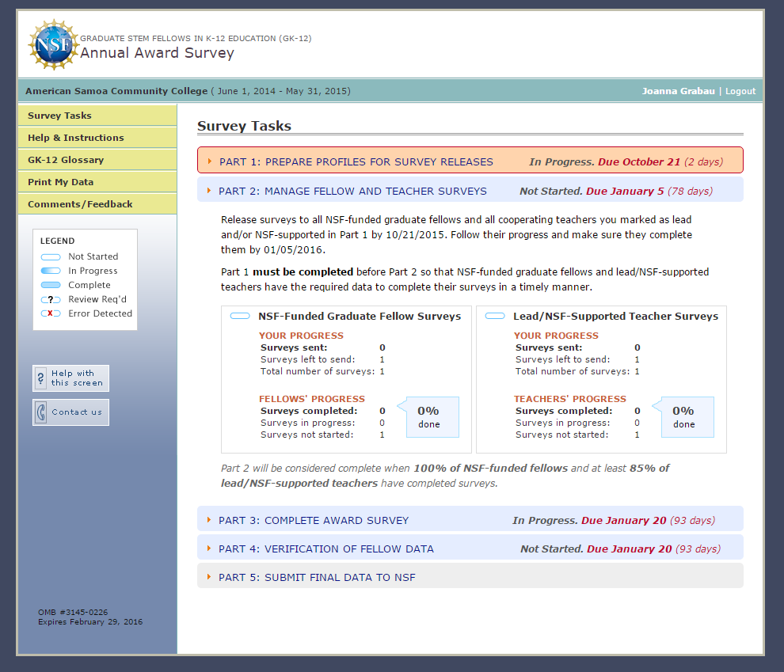The width and height of the screenshot is (784, 672).
Task: Click Lead/NSF-Supported Teacher Surveys status icon
Action: tap(495, 317)
